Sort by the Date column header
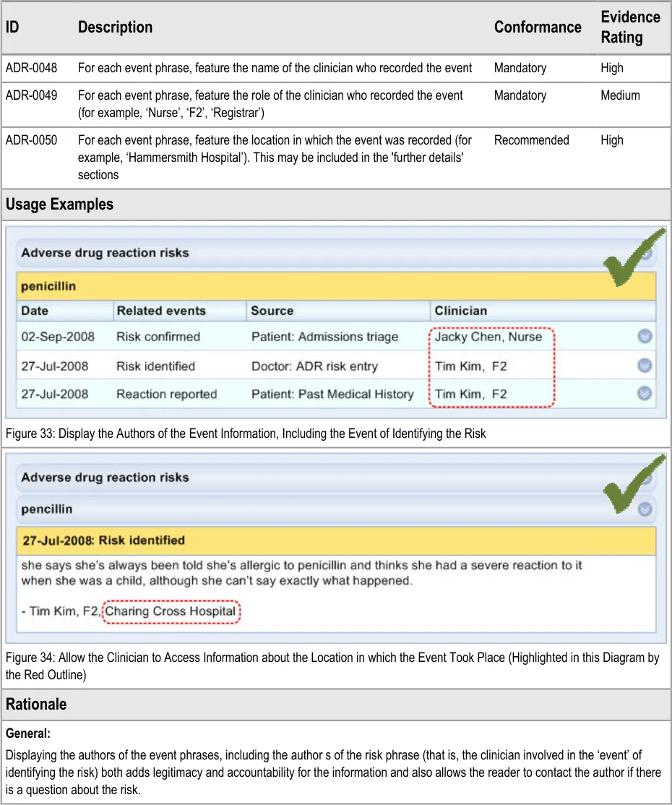This screenshot has height=805, width=672. coord(35,311)
